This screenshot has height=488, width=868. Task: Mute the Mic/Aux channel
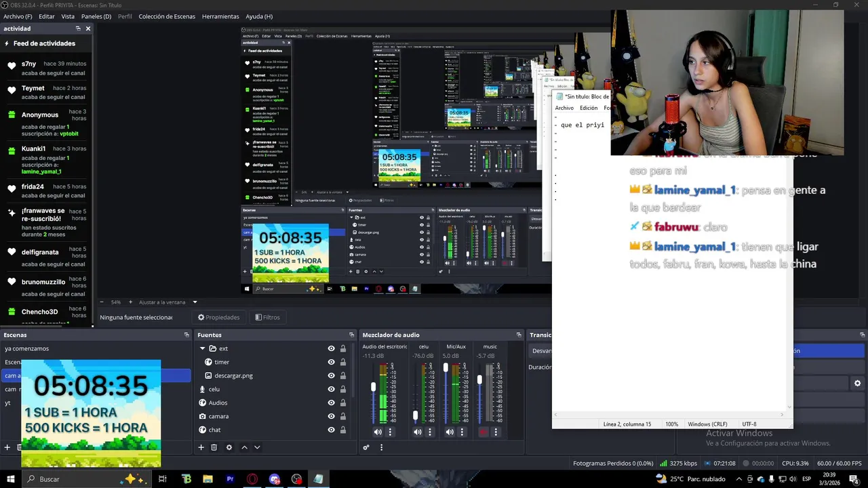450,432
